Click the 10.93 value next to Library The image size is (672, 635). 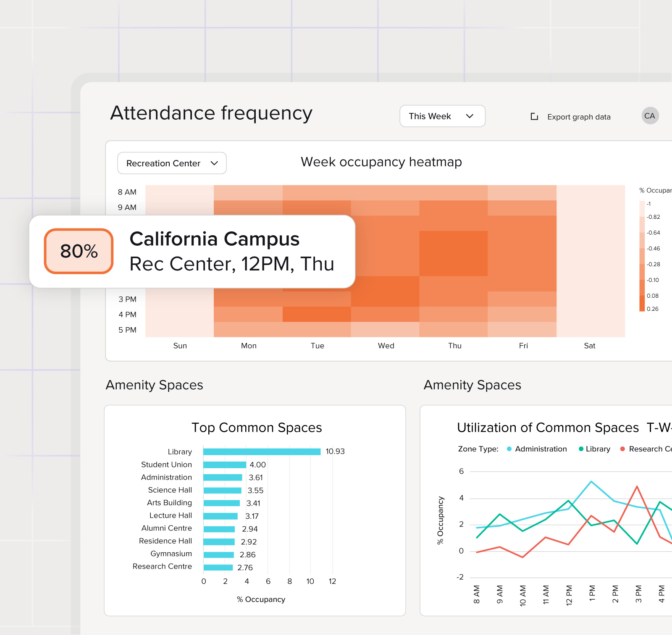(x=335, y=451)
